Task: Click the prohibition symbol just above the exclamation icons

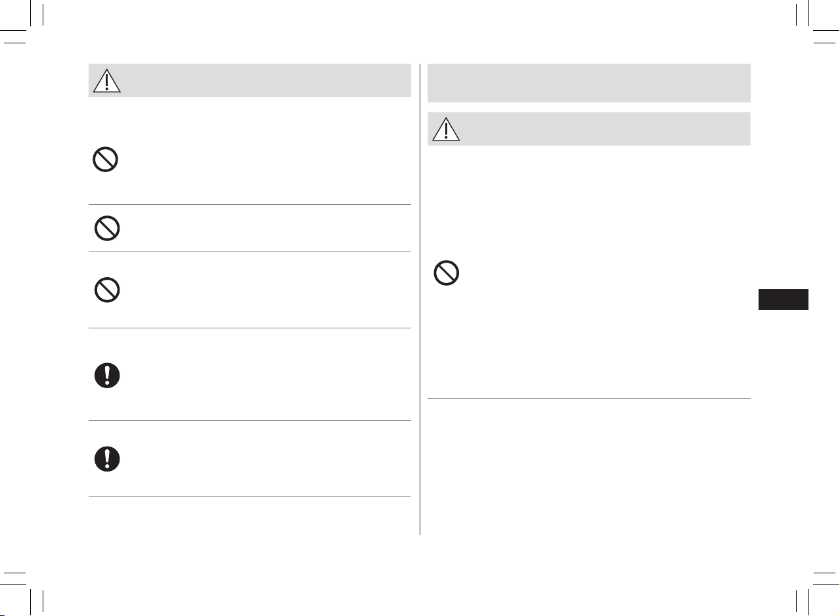Action: [x=106, y=290]
